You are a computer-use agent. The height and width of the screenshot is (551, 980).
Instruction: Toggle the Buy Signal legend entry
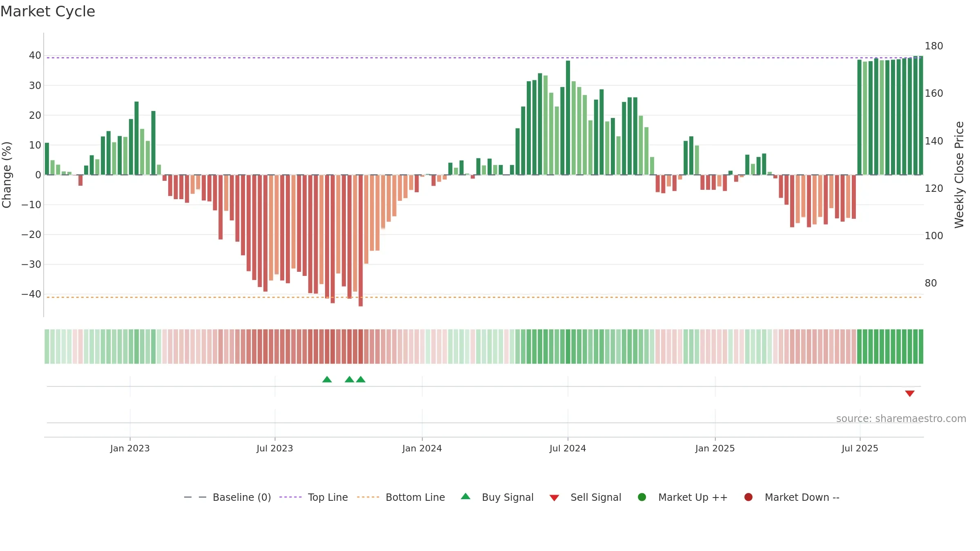click(x=497, y=497)
